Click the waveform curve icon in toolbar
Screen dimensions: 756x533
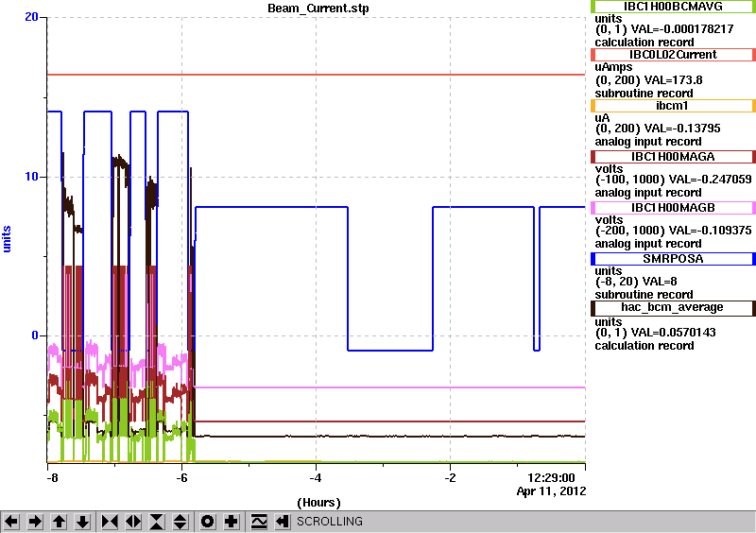259,522
